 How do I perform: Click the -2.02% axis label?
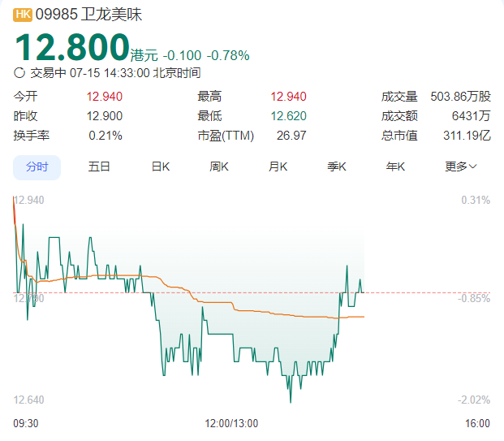pos(474,400)
